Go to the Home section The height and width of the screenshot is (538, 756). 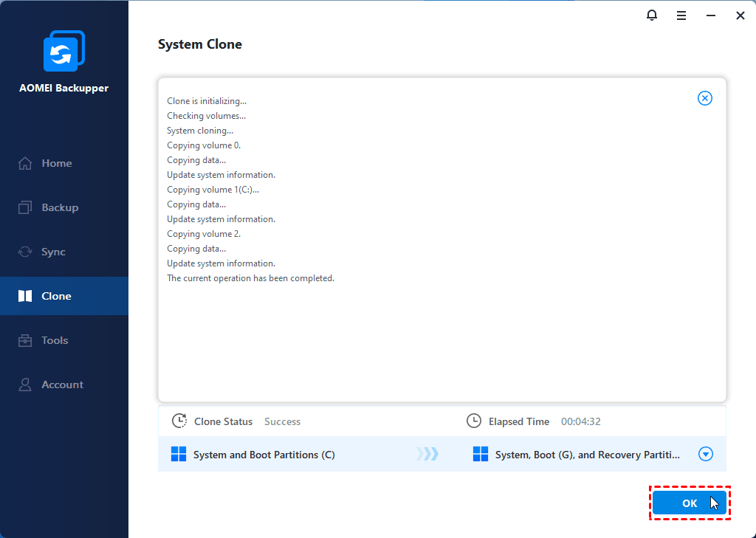64,163
